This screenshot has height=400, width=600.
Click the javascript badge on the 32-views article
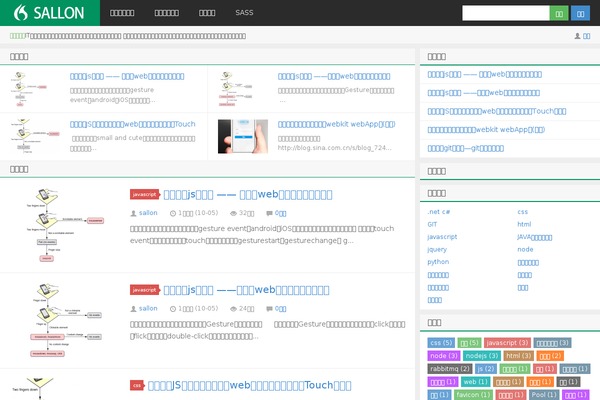pos(144,194)
